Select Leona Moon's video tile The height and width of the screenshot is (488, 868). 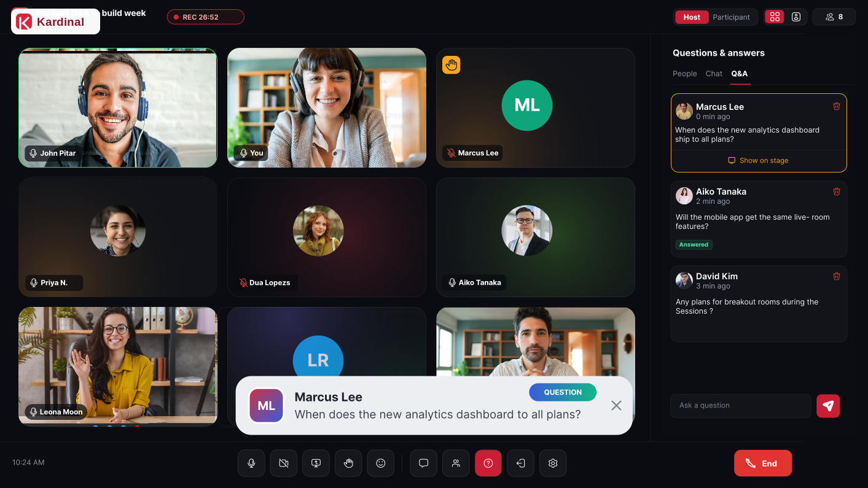118,366
